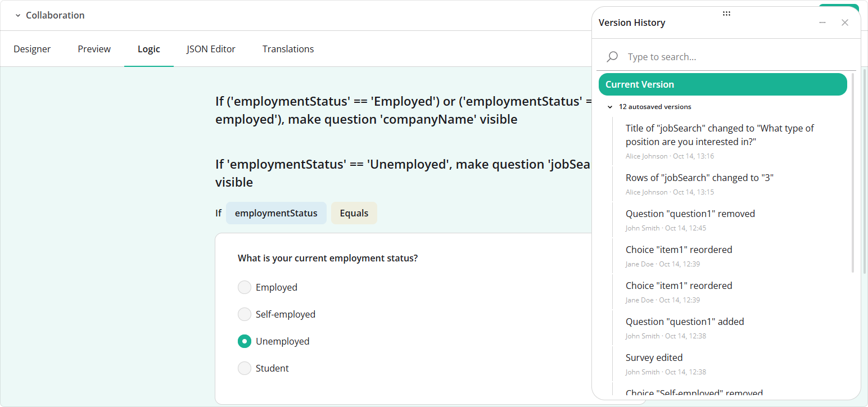The image size is (868, 407).
Task: Switch to the Preview tab
Action: [94, 49]
